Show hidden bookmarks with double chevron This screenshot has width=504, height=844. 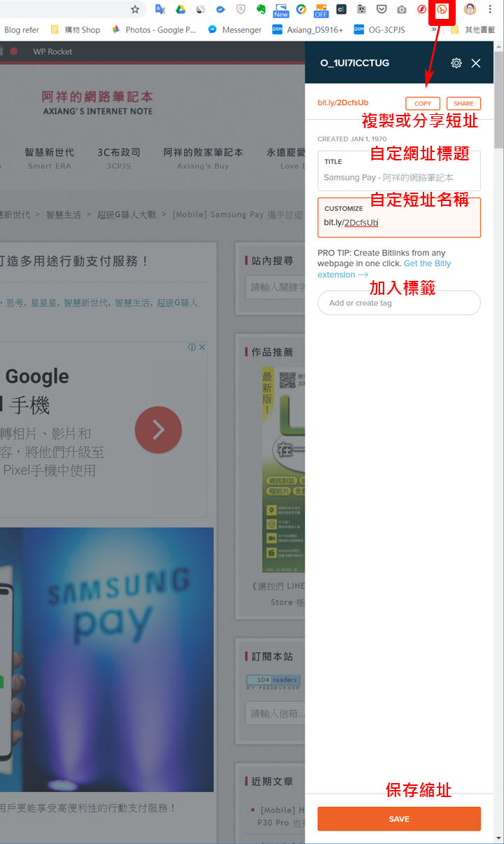coord(435,30)
